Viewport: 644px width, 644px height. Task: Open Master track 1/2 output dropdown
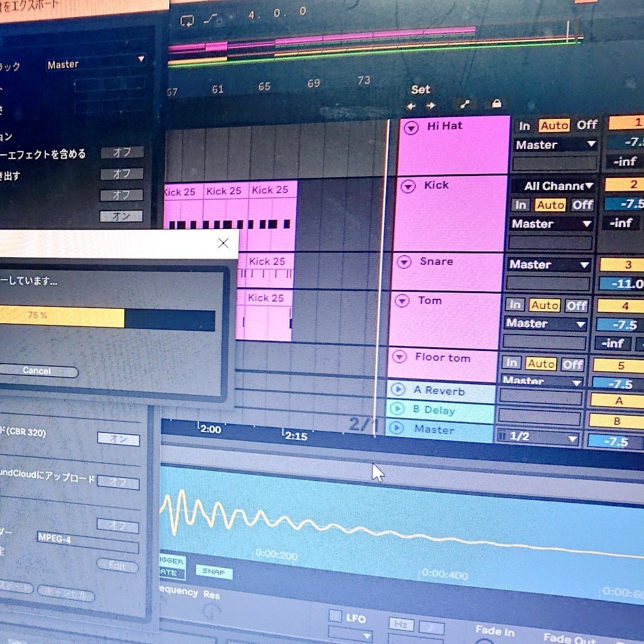click(538, 437)
